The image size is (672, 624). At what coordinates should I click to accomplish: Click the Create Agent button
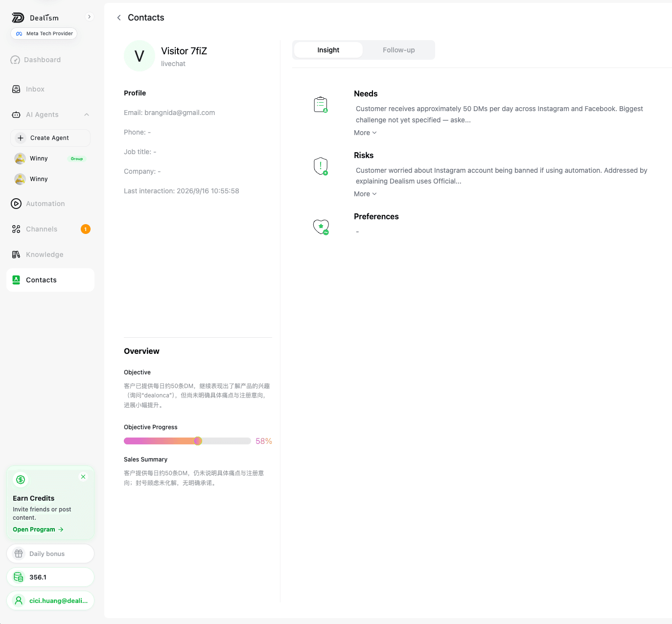(50, 138)
